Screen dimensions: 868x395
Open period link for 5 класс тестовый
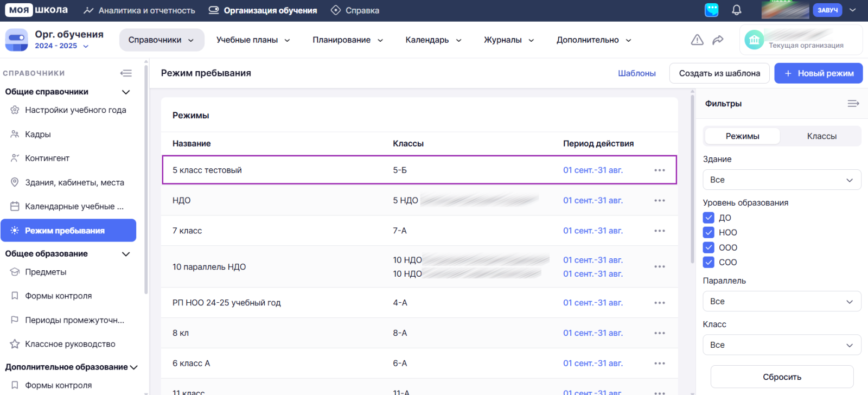tap(593, 170)
